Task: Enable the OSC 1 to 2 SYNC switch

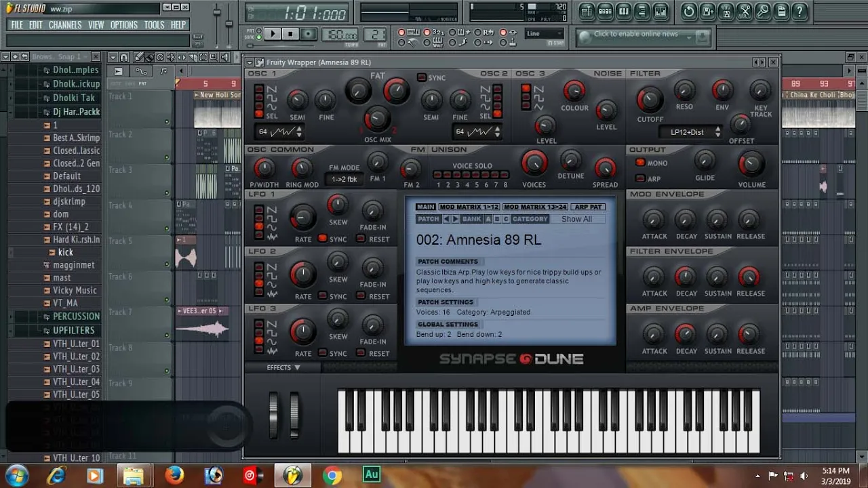Action: point(422,77)
